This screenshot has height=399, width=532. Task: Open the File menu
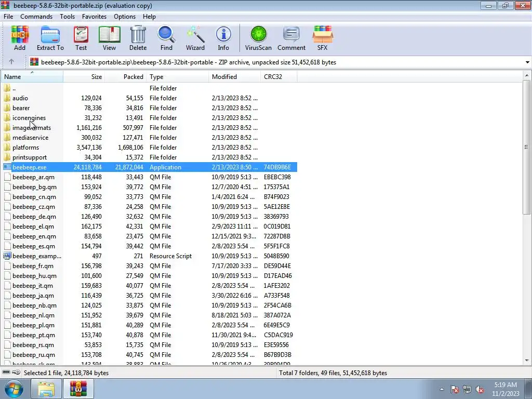pyautogui.click(x=8, y=17)
